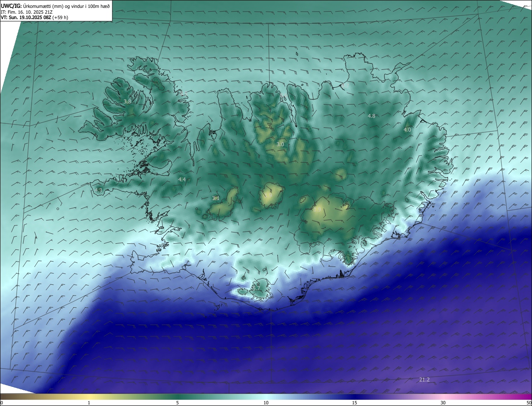Click the 4.4 value label
Viewport: 532px width, 406px height.
182,179
